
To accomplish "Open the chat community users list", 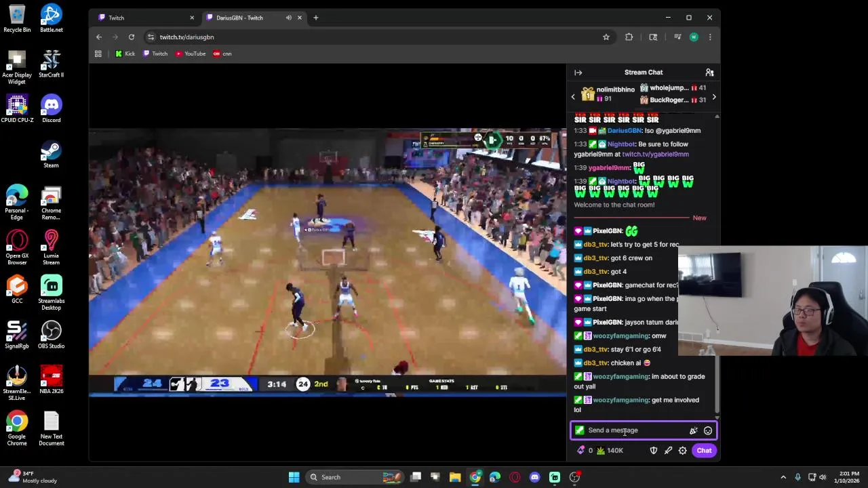I will click(709, 73).
